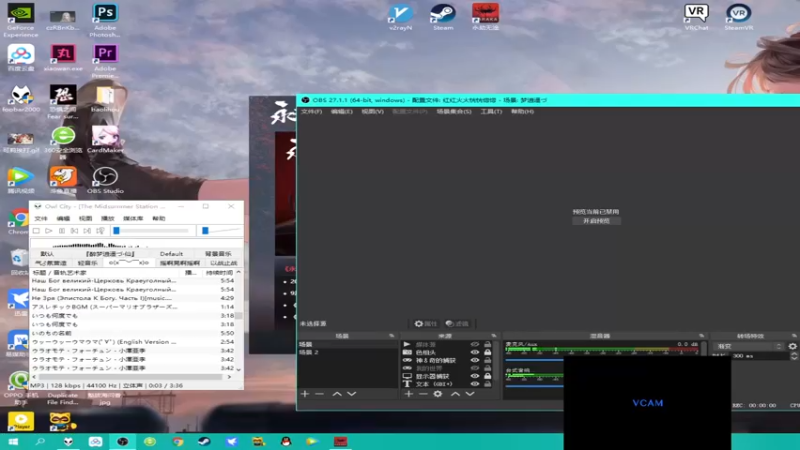Click 属性 properties button above sources
Screen dimensions: 800x450
click(426, 323)
